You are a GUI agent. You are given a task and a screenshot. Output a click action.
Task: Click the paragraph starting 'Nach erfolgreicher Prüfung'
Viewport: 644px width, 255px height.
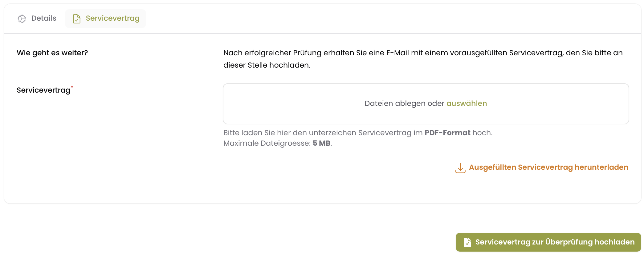pyautogui.click(x=423, y=59)
